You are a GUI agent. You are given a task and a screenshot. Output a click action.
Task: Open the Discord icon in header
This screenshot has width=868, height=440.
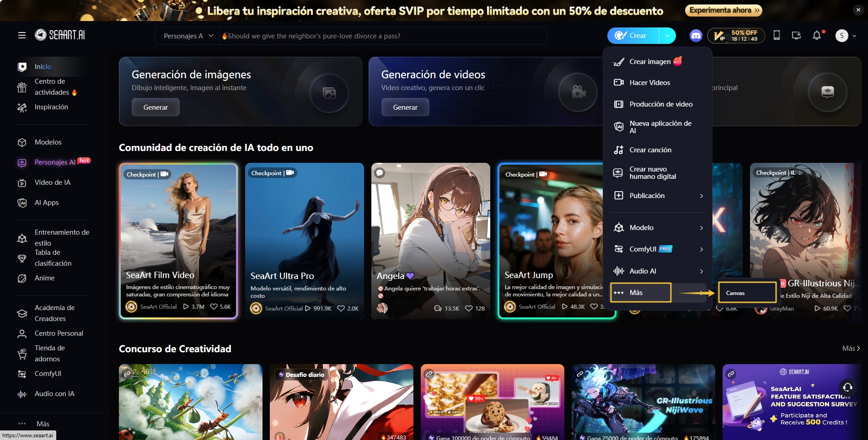pyautogui.click(x=696, y=36)
